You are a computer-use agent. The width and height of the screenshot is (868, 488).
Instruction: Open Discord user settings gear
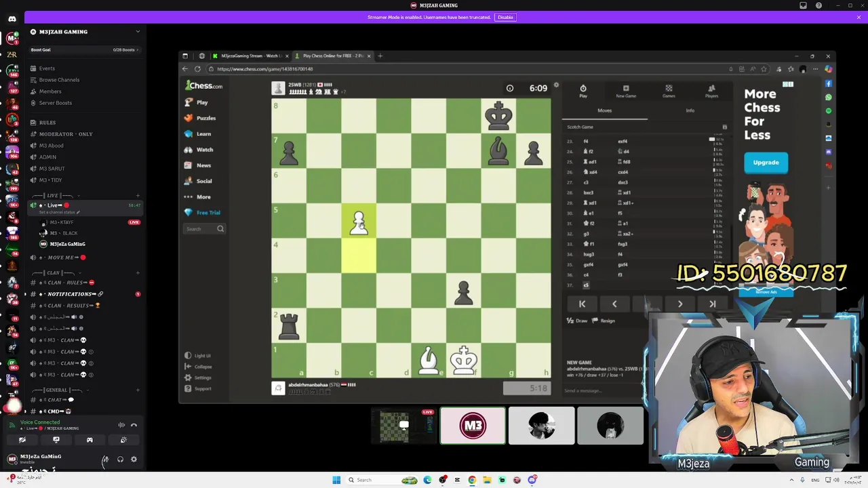pyautogui.click(x=134, y=460)
